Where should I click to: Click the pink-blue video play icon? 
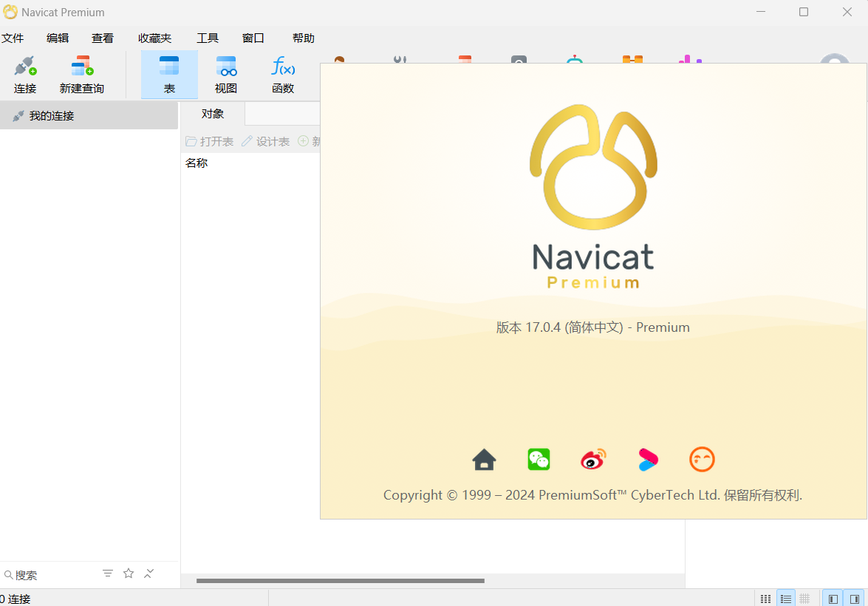(x=648, y=459)
